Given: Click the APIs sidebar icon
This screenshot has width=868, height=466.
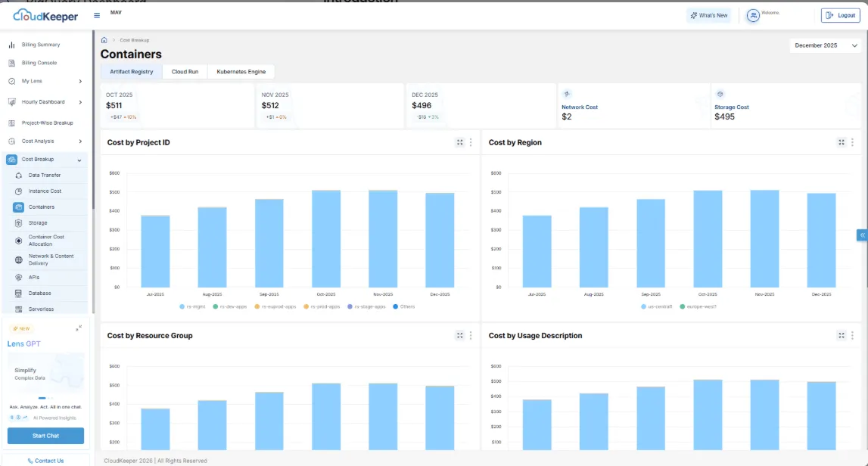Looking at the screenshot, I should pos(18,278).
